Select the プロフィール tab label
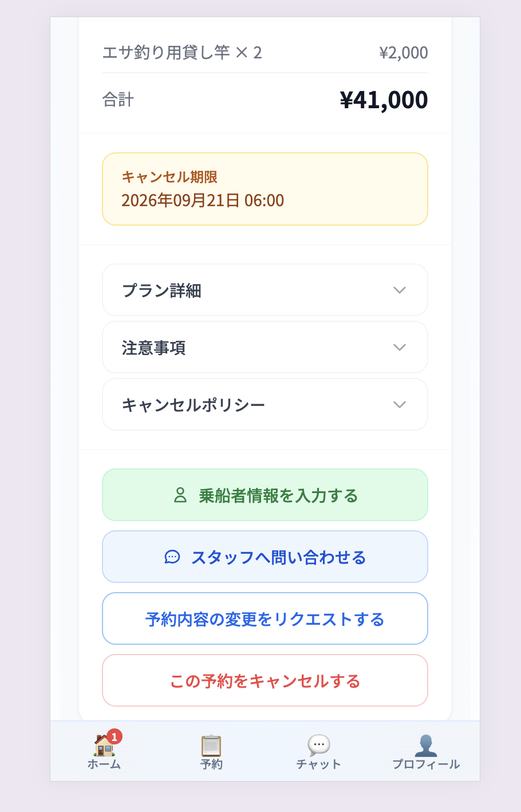Viewport: 521px width, 812px height. click(x=426, y=764)
